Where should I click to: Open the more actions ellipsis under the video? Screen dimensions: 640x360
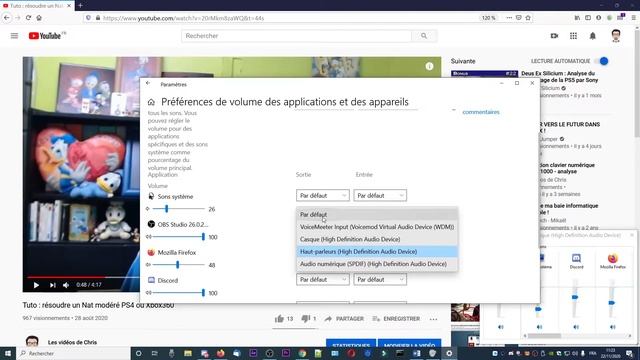(x=433, y=319)
